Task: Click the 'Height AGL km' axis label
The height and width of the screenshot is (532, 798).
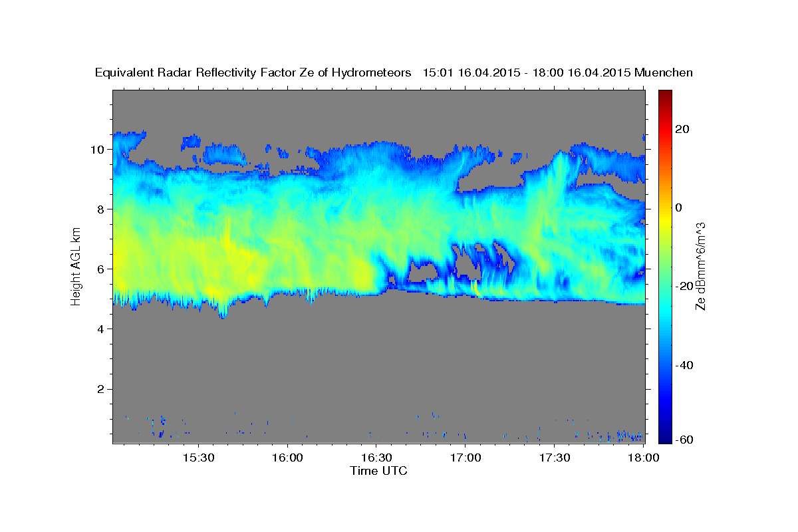Action: 76,266
